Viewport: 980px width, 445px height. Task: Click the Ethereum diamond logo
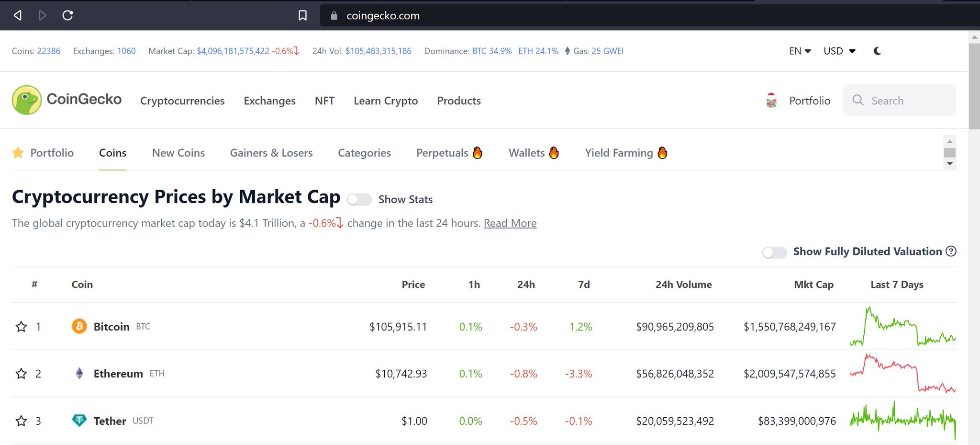point(79,373)
